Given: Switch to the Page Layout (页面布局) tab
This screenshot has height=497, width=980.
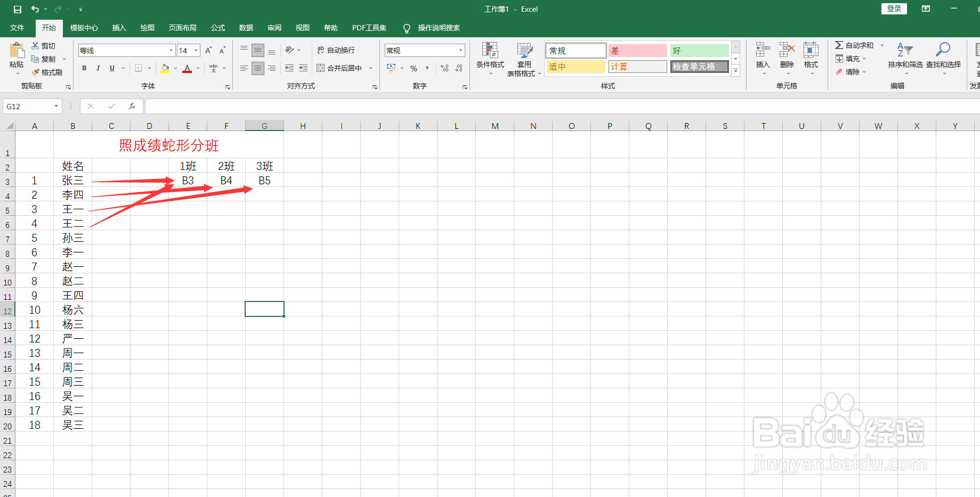Looking at the screenshot, I should 182,28.
